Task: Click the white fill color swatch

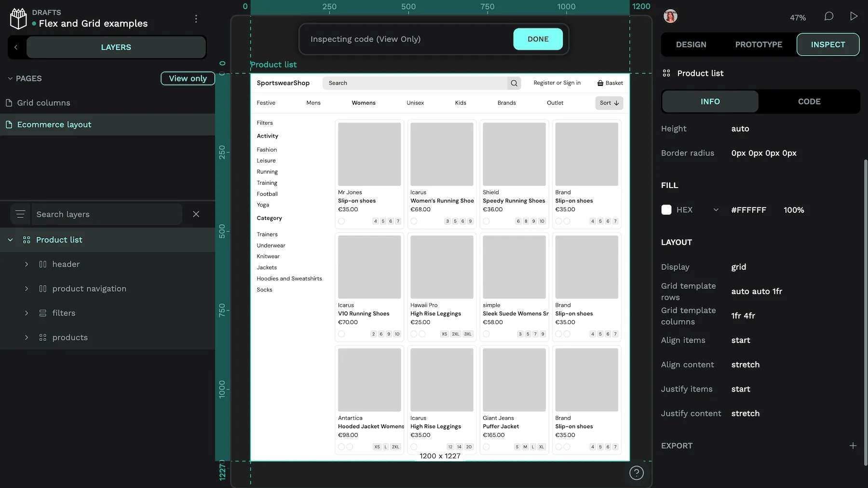Action: pos(666,210)
